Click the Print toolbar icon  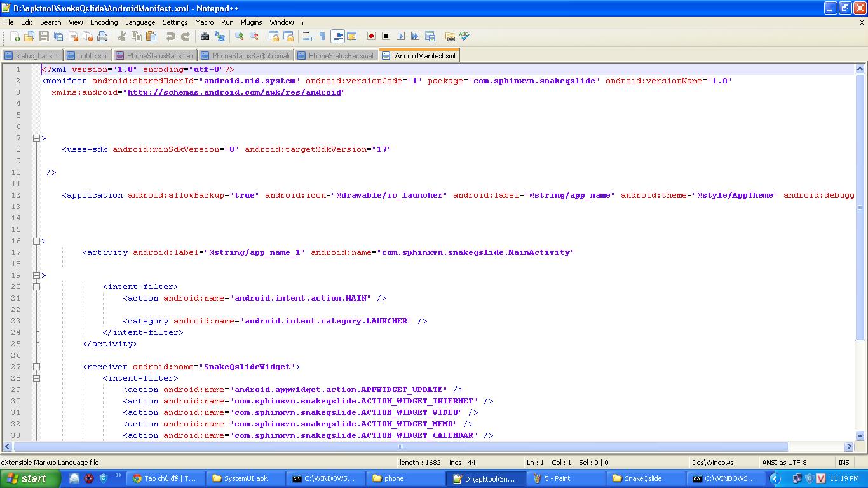(x=102, y=37)
